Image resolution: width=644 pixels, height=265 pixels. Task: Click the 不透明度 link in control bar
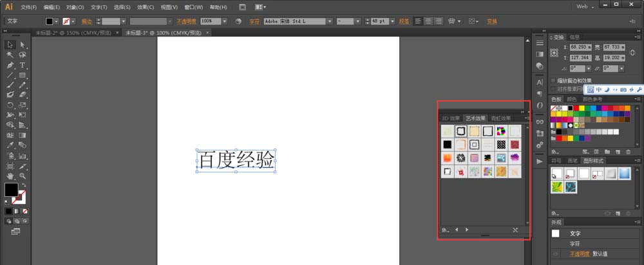coord(187,21)
